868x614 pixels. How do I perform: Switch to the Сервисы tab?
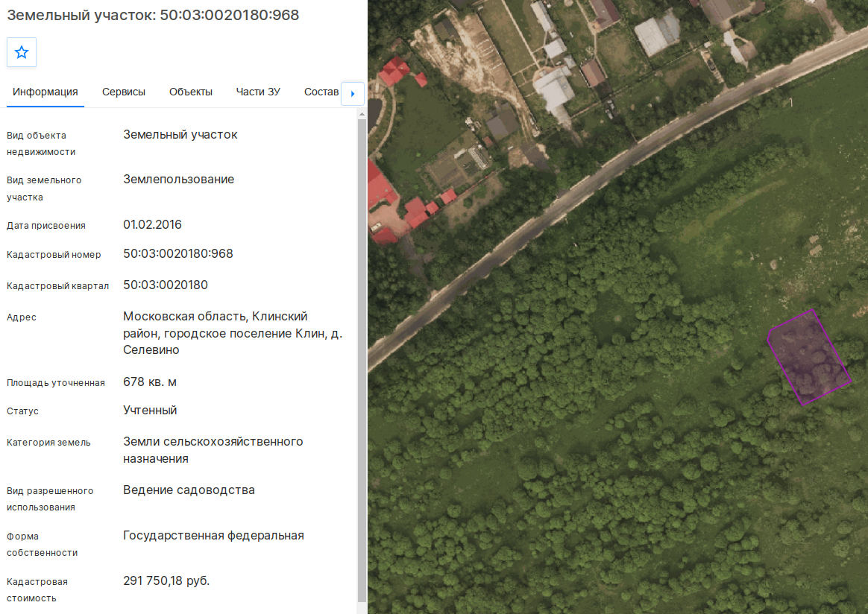(124, 92)
